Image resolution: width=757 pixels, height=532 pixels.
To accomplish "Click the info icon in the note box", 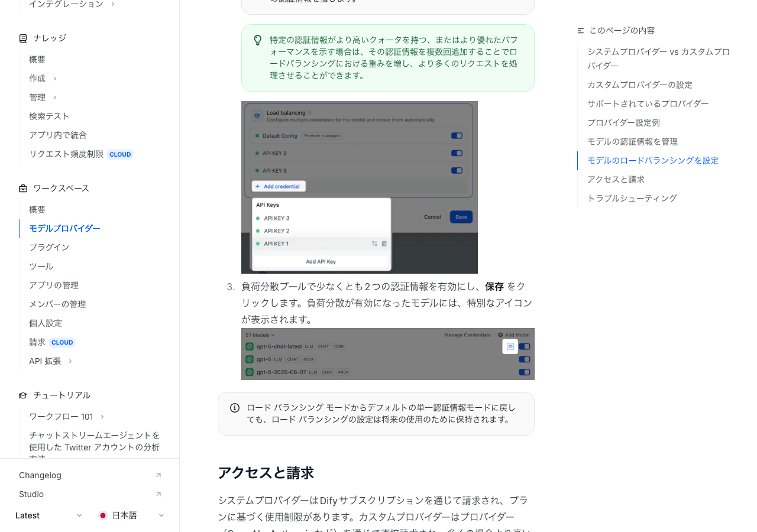I will coord(235,408).
